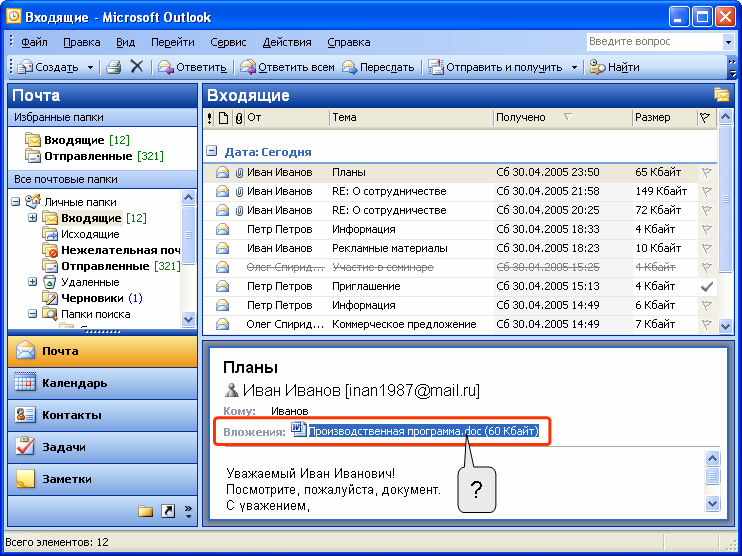Click the Delete (X) toolbar icon

pos(137,67)
